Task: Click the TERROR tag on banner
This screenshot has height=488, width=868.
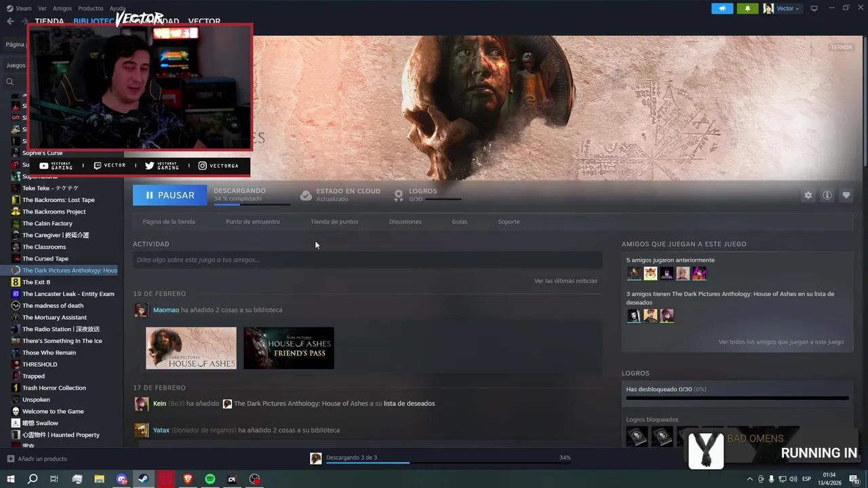Action: 842,47
